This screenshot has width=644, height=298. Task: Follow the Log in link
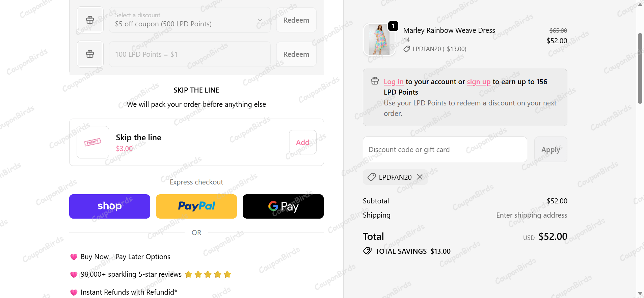point(394,82)
